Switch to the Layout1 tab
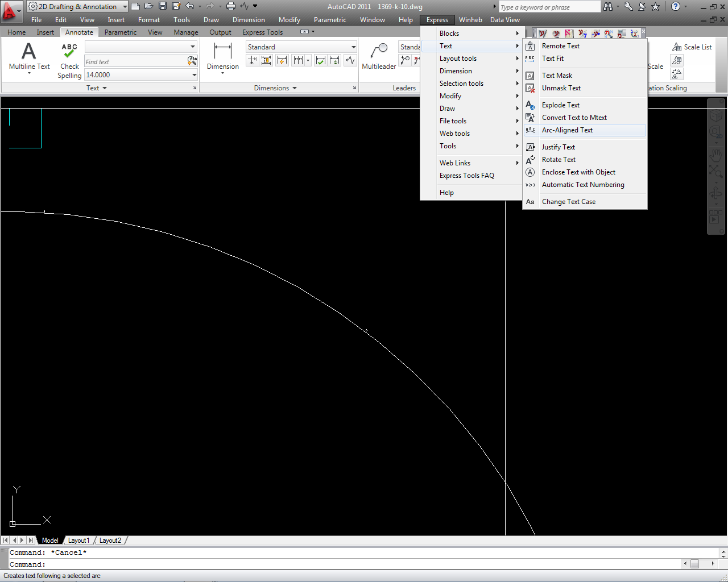728x582 pixels. [78, 541]
